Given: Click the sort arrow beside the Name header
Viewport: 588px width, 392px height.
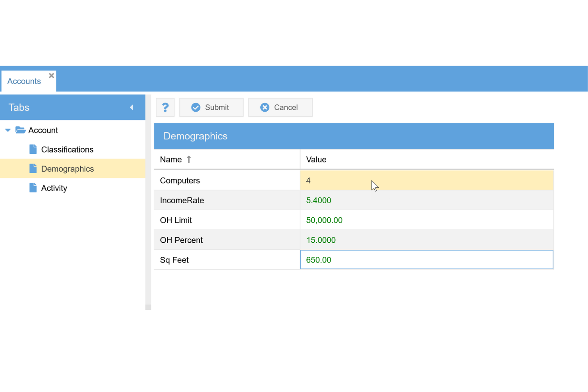Looking at the screenshot, I should (x=188, y=159).
